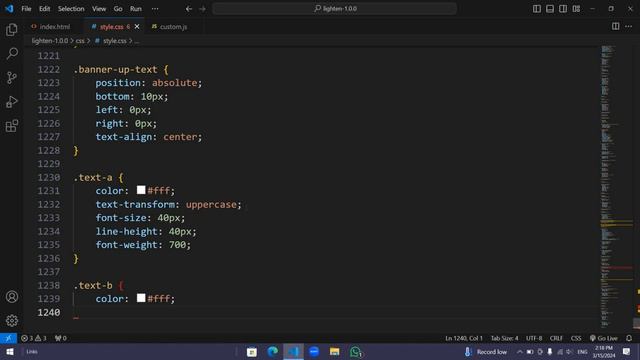
Task: Click line number 1240
Action: coord(49,312)
